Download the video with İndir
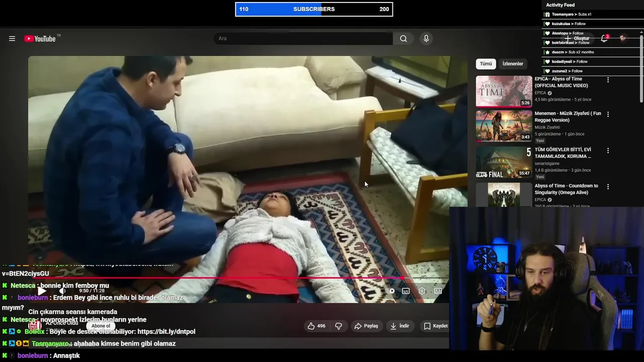The width and height of the screenshot is (644, 362). point(400,326)
